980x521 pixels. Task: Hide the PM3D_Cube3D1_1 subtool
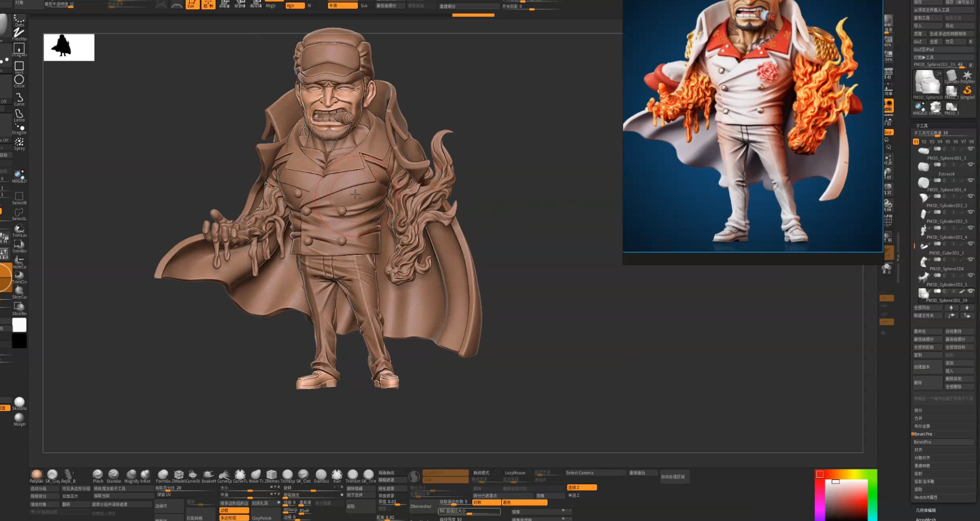click(x=971, y=244)
